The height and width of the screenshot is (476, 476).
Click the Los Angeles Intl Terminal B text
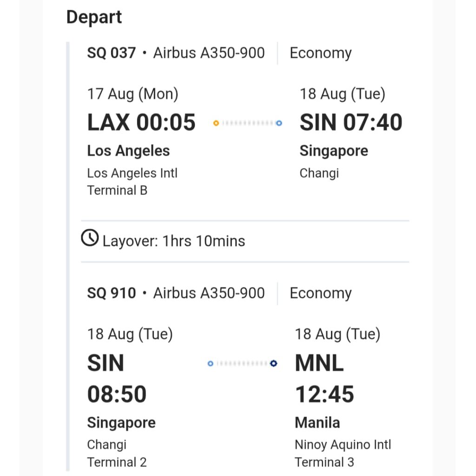[132, 182]
